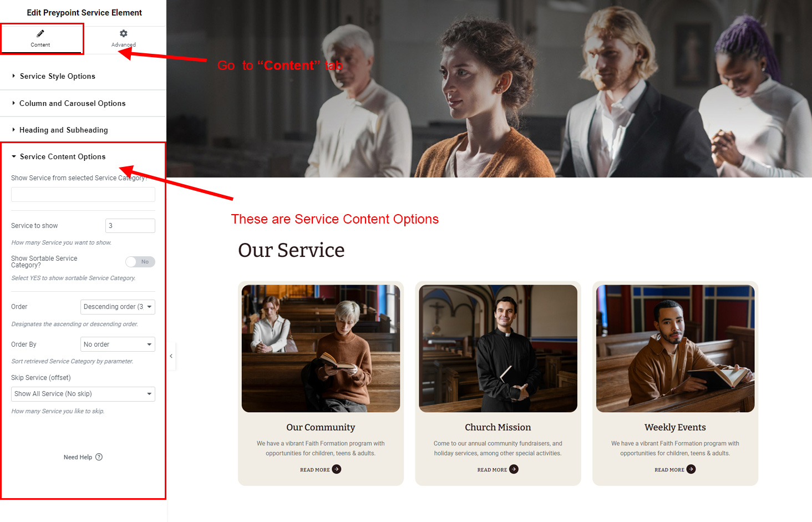The width and height of the screenshot is (812, 522).
Task: Click the arrow icon under Weekly Events
Action: pos(691,469)
